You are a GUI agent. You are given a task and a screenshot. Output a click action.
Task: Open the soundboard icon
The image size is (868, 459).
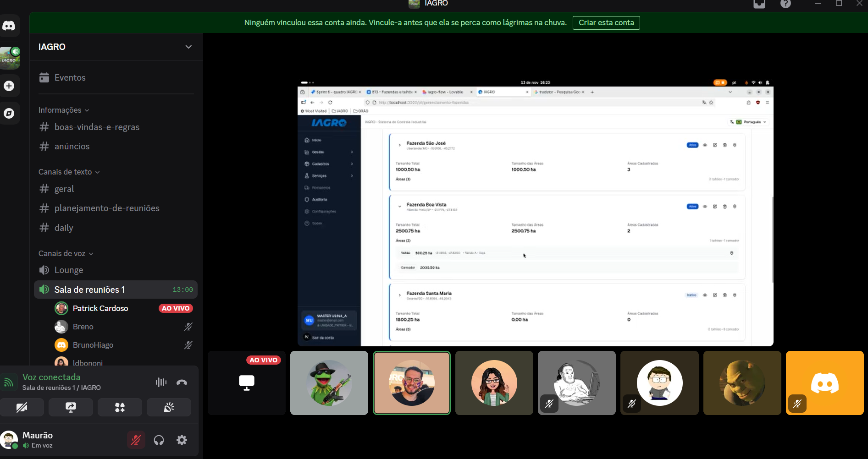(169, 407)
